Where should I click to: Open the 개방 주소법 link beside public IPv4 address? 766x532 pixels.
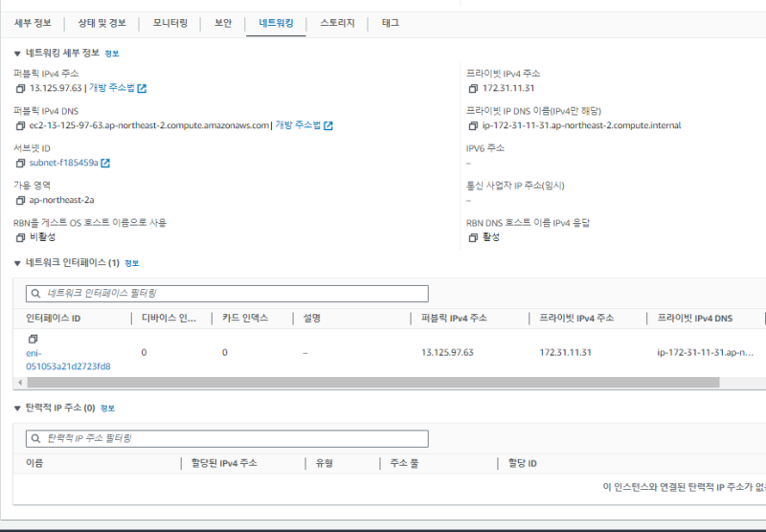112,88
